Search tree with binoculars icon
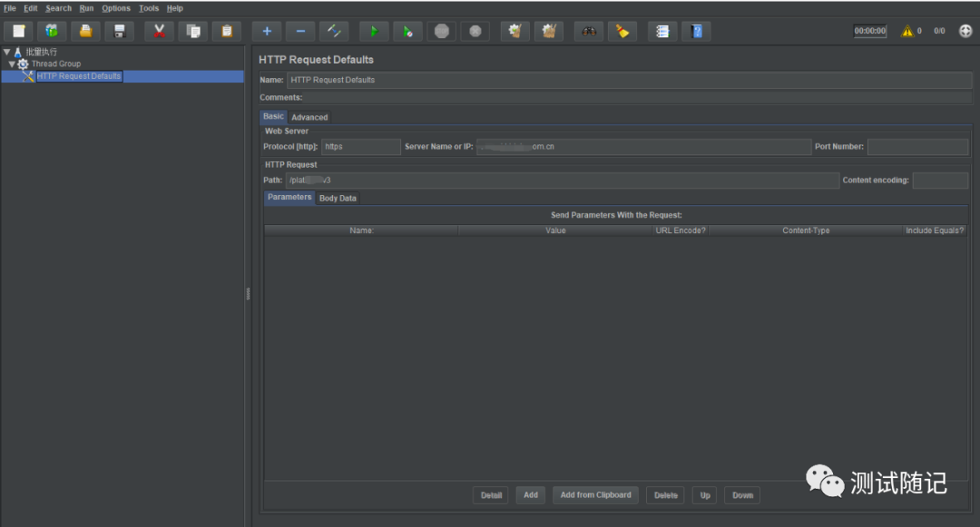The width and height of the screenshot is (980, 527). click(x=590, y=31)
